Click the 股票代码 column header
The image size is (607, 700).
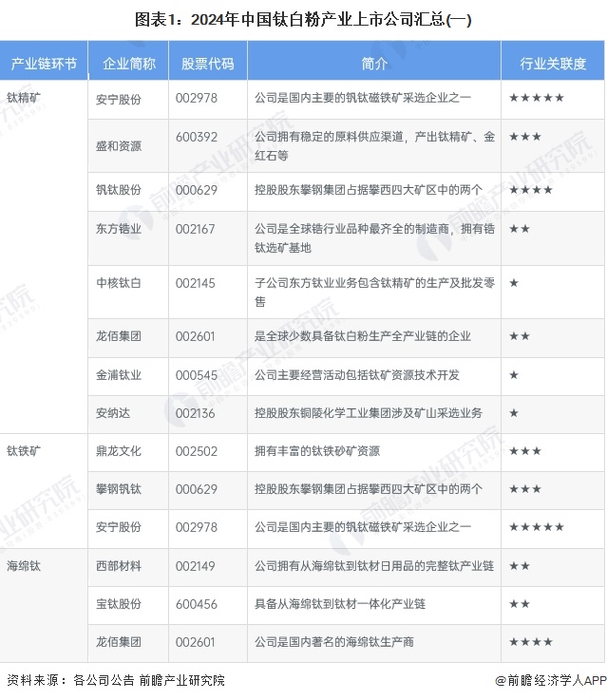pos(207,64)
